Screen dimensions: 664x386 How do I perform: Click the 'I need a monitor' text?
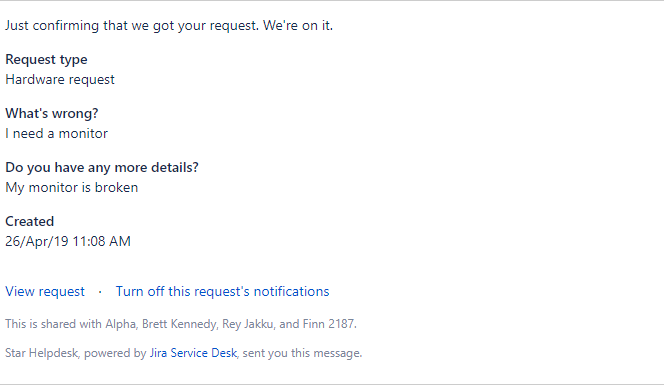[56, 134]
